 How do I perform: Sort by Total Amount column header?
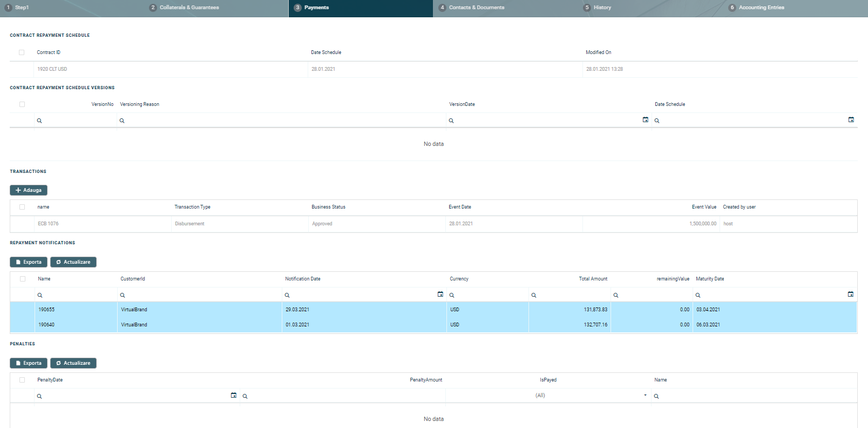coord(593,279)
